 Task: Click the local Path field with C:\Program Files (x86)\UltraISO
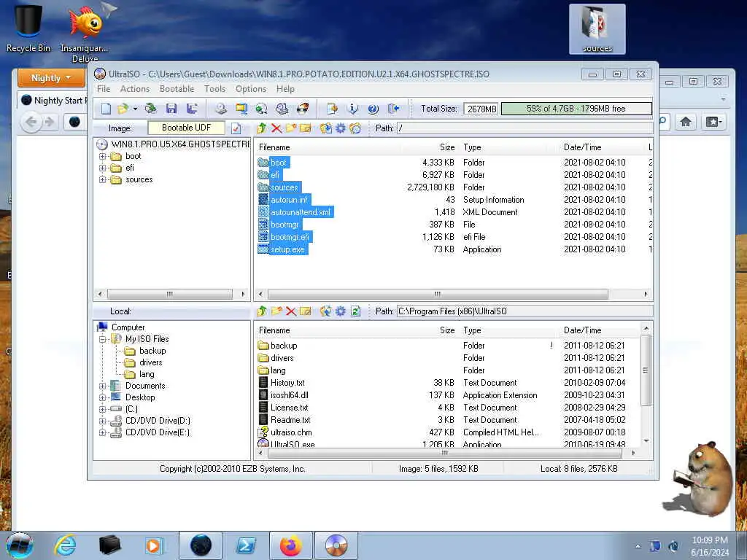(x=525, y=311)
